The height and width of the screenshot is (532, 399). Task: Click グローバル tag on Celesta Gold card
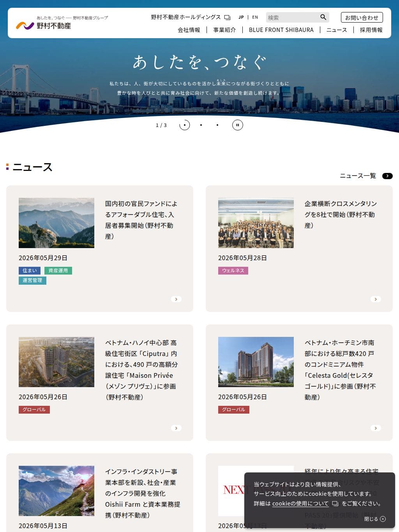pos(234,410)
